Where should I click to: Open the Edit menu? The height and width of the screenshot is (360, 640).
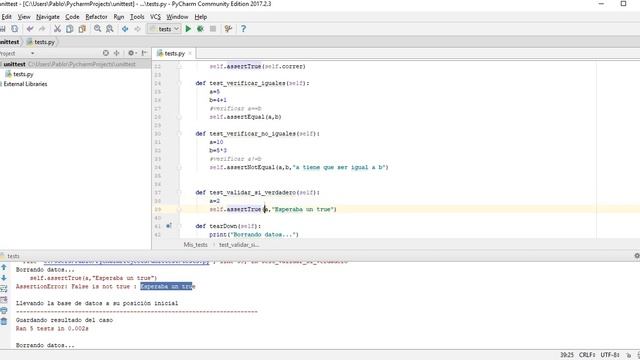coord(7,17)
